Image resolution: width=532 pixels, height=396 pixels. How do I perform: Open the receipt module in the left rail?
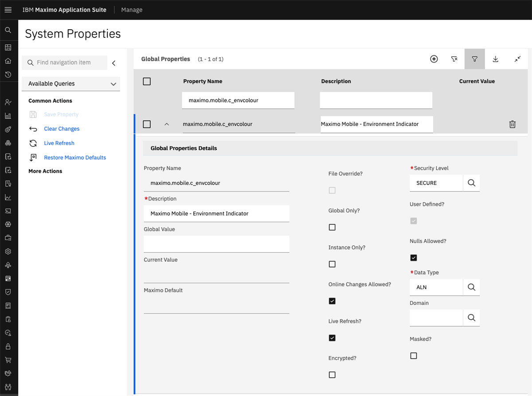click(x=8, y=306)
